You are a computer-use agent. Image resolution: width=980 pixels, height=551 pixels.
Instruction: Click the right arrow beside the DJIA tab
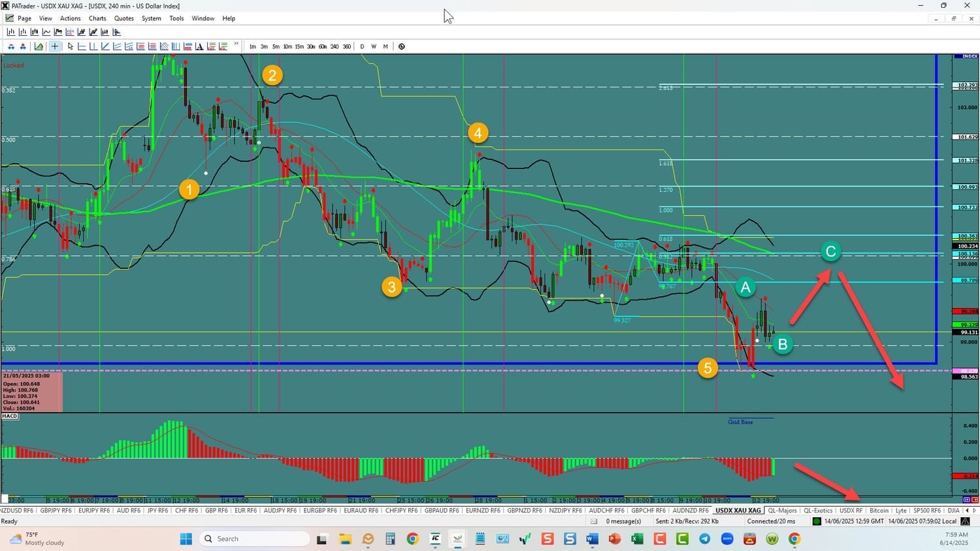pyautogui.click(x=975, y=511)
